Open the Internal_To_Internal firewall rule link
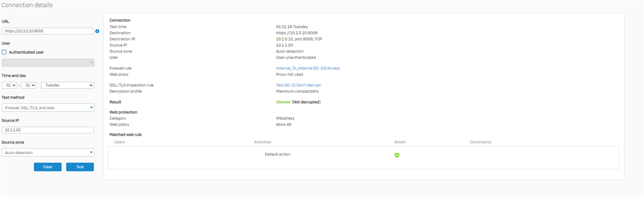644x197 pixels. pyautogui.click(x=308, y=68)
